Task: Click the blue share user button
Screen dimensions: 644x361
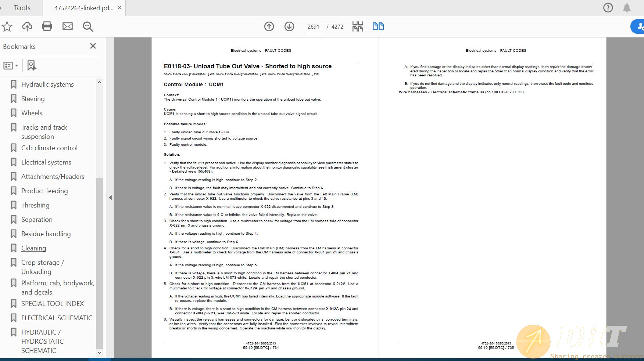Action: pyautogui.click(x=638, y=26)
